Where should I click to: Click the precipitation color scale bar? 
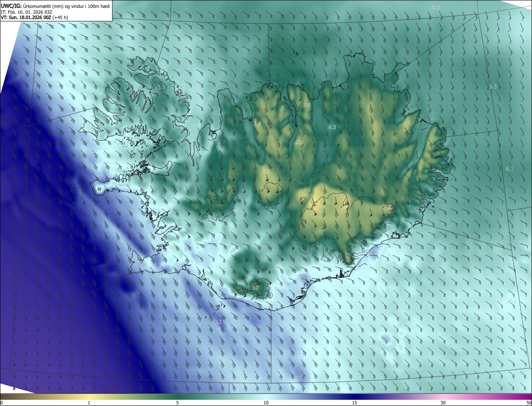[x=266, y=396]
